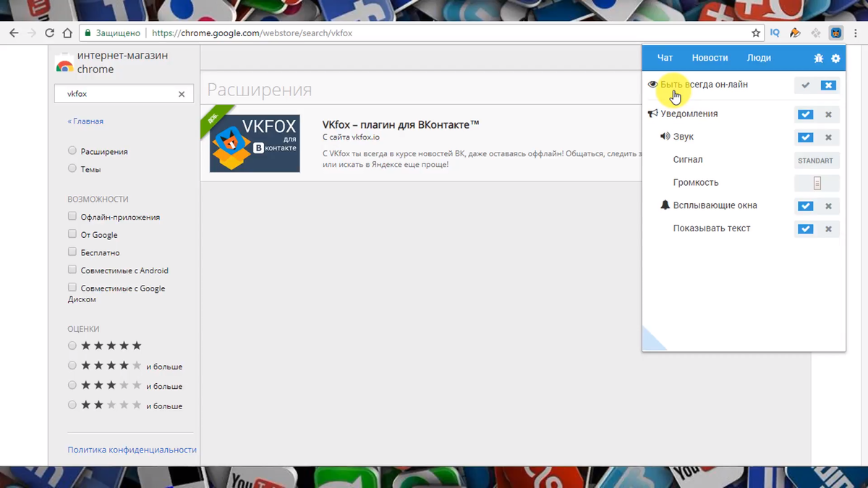
Task: Click the Громкость volume slider handle
Action: coord(817,184)
